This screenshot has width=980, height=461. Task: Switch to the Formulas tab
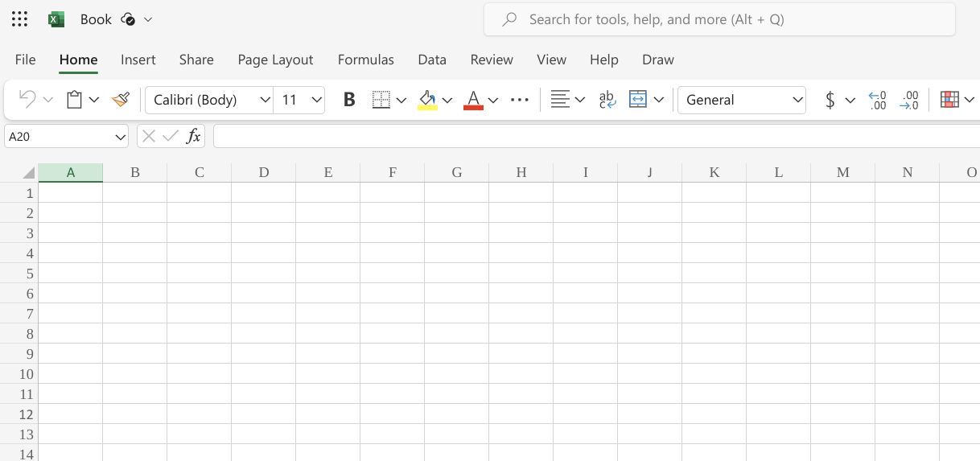coord(365,60)
